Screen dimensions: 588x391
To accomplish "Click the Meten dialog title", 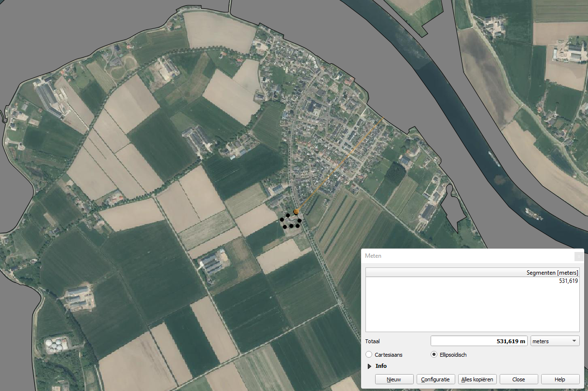I will coord(373,256).
